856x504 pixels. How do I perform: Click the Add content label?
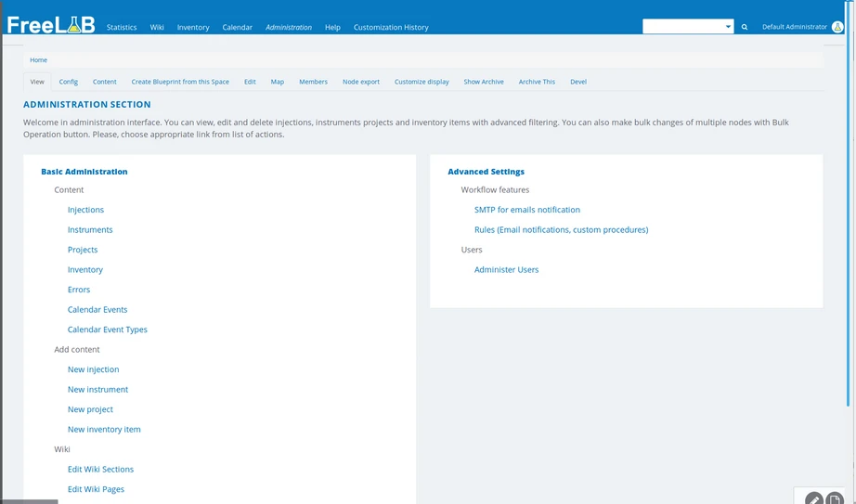coord(77,350)
